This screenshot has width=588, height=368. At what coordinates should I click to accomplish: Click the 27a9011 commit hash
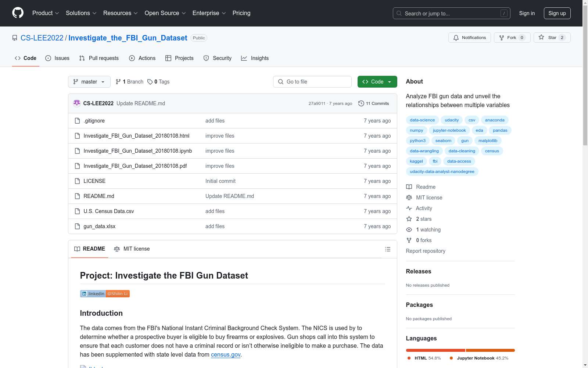pos(317,103)
